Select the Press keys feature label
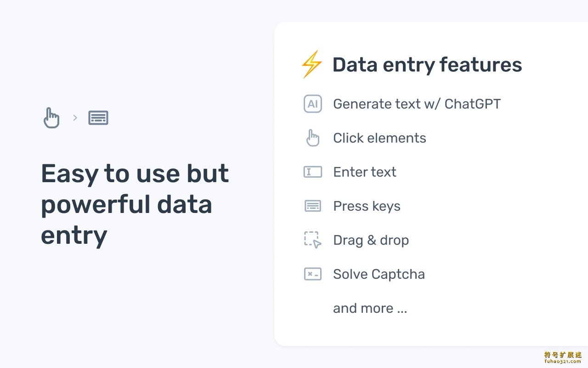The image size is (588, 368). (367, 206)
